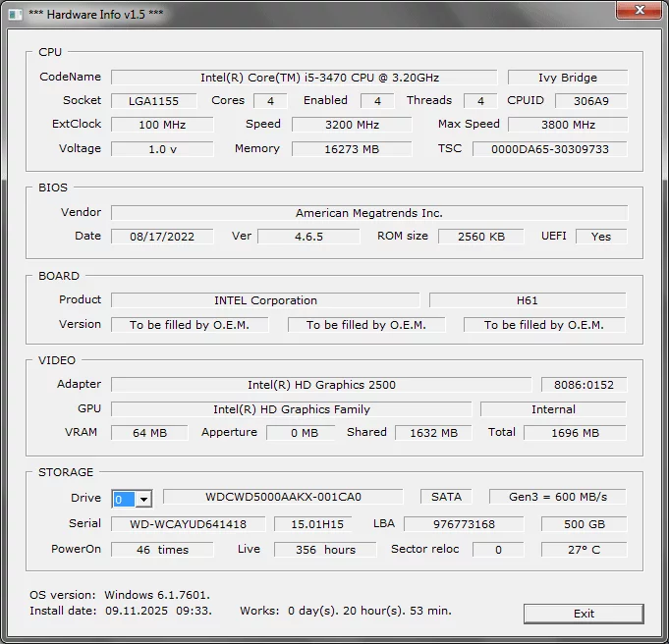This screenshot has height=644, width=669.
Task: Click the drive model WDCWD5000AAKX-001CA0
Action: [x=283, y=497]
